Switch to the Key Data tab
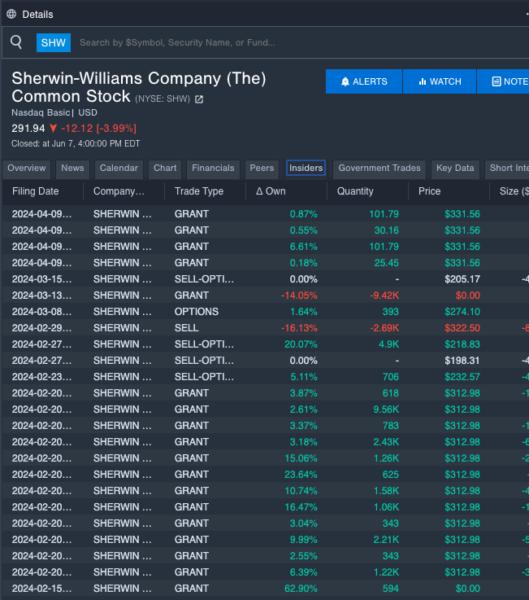The image size is (529, 600). (455, 168)
